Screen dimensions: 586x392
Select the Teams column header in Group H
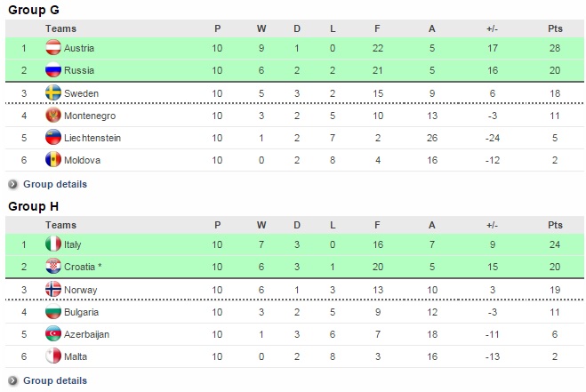coord(60,225)
